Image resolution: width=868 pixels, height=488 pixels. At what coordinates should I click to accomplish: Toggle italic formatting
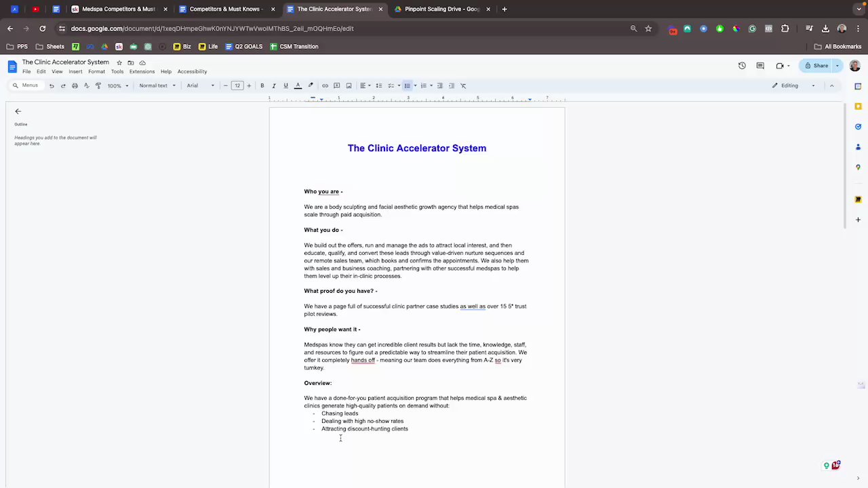click(274, 85)
